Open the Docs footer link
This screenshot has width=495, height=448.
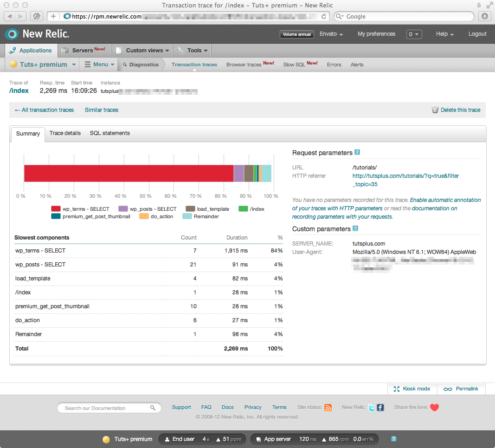coord(228,407)
